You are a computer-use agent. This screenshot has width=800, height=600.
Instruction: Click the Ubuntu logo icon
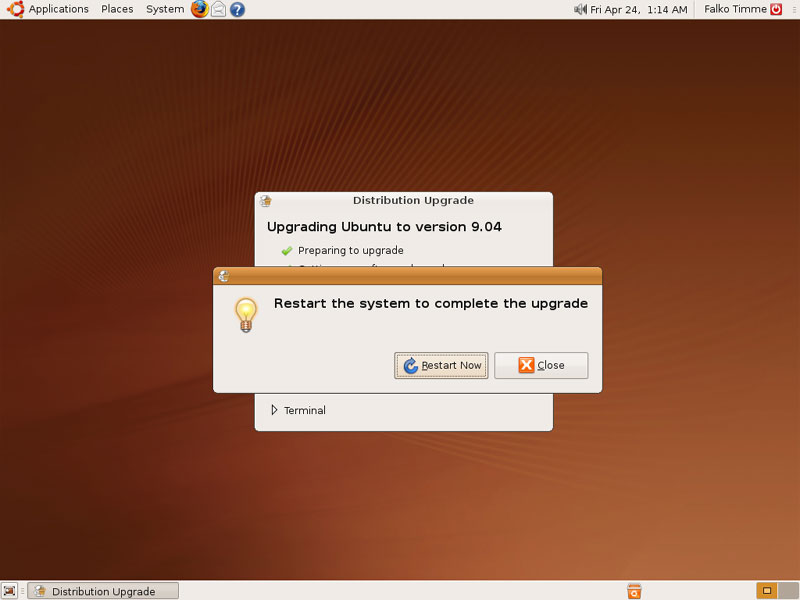15,9
